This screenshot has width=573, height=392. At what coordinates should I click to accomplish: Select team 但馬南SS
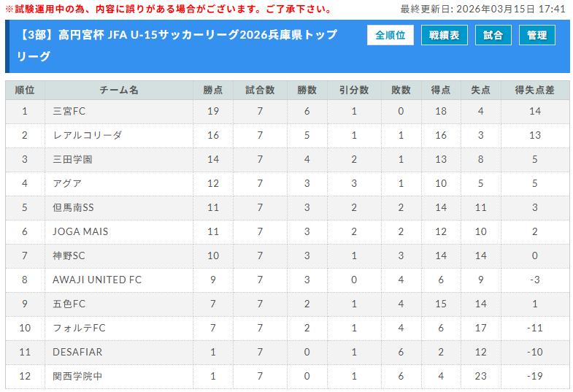coord(73,207)
